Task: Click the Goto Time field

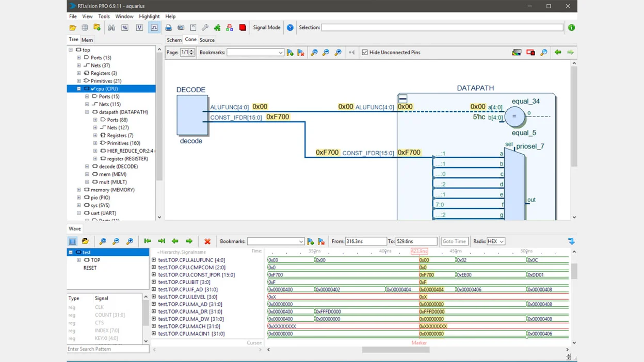Action: point(454,241)
